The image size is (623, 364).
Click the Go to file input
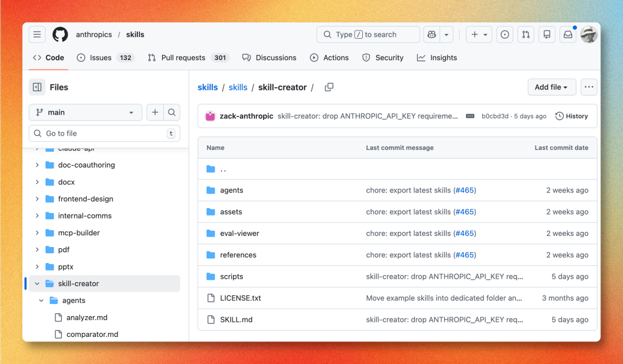coord(104,133)
